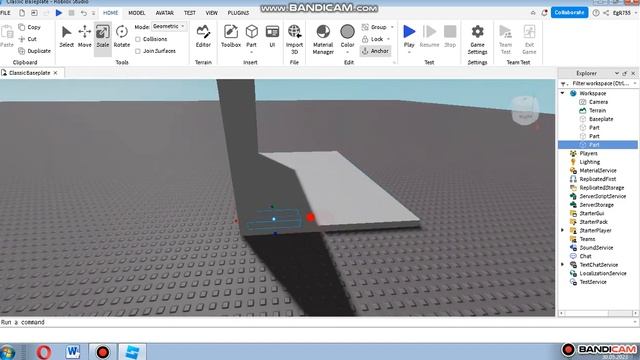Select SoundService in Explorer

click(596, 248)
